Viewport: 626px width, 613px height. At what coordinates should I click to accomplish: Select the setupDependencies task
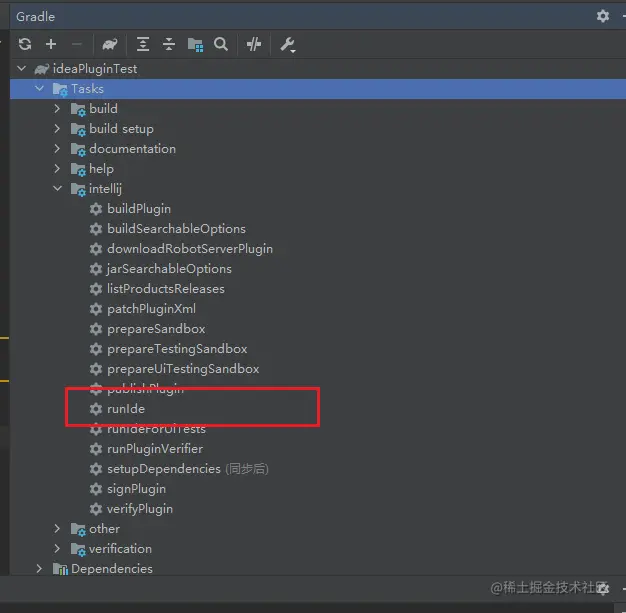tap(164, 469)
